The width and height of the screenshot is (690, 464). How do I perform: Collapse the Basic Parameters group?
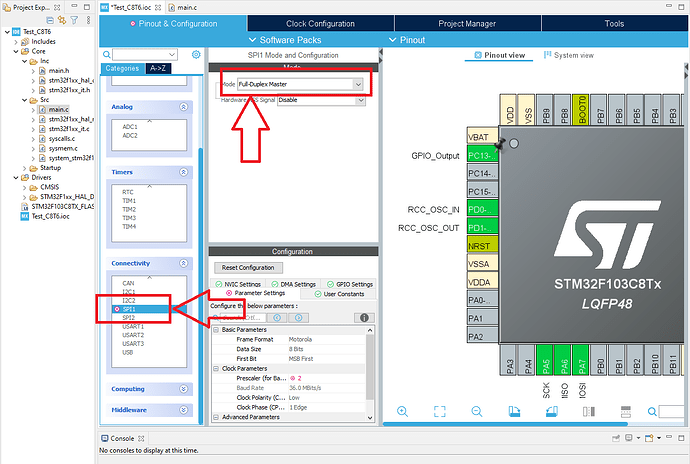tap(216, 329)
